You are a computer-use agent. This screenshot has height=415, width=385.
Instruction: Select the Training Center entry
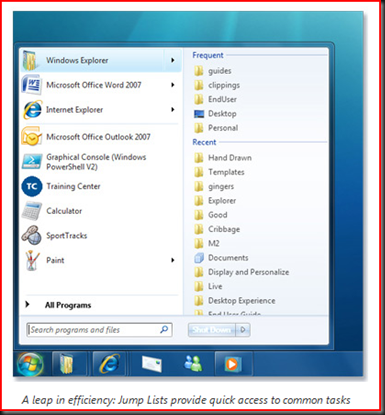pyautogui.click(x=100, y=186)
